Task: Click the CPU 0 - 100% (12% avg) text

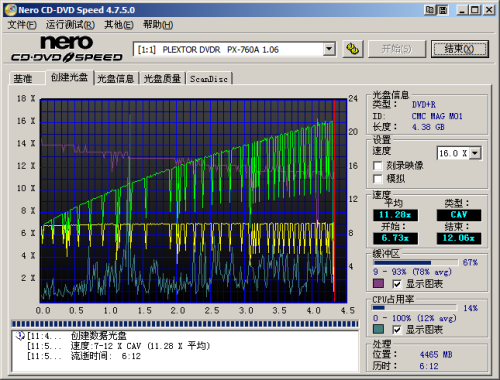Action: click(x=415, y=318)
